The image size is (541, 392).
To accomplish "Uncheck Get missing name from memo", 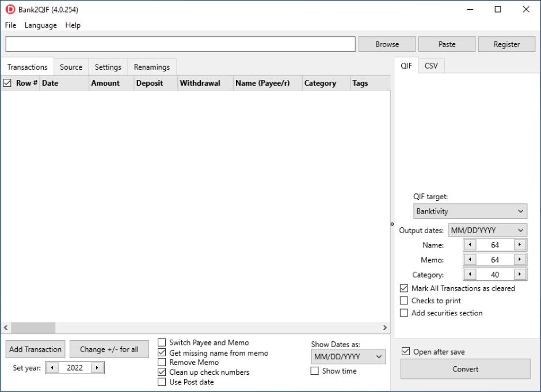I will pos(162,353).
